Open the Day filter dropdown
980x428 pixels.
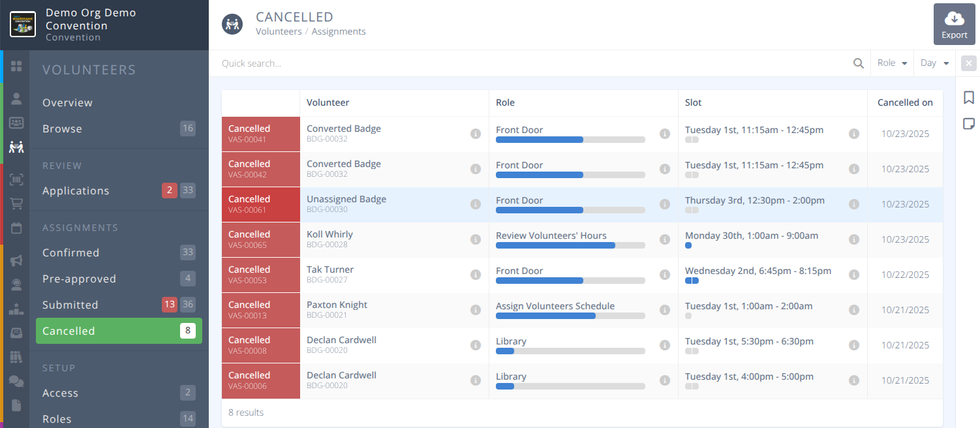tap(934, 63)
